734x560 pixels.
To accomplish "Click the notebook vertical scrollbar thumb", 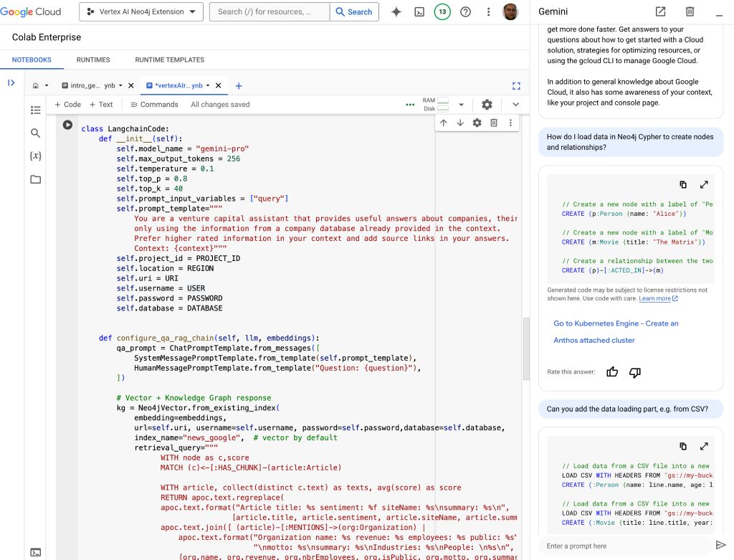I will pos(526,348).
